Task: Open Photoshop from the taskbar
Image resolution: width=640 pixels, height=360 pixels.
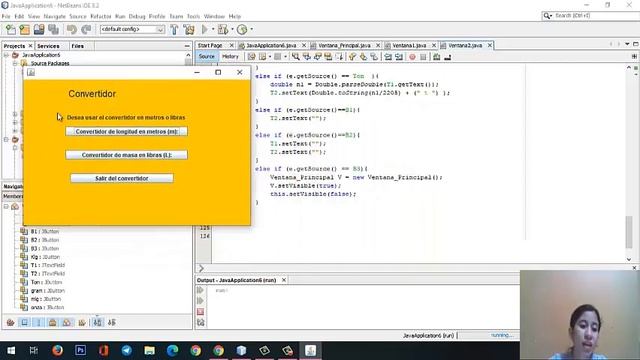Action: 80,350
